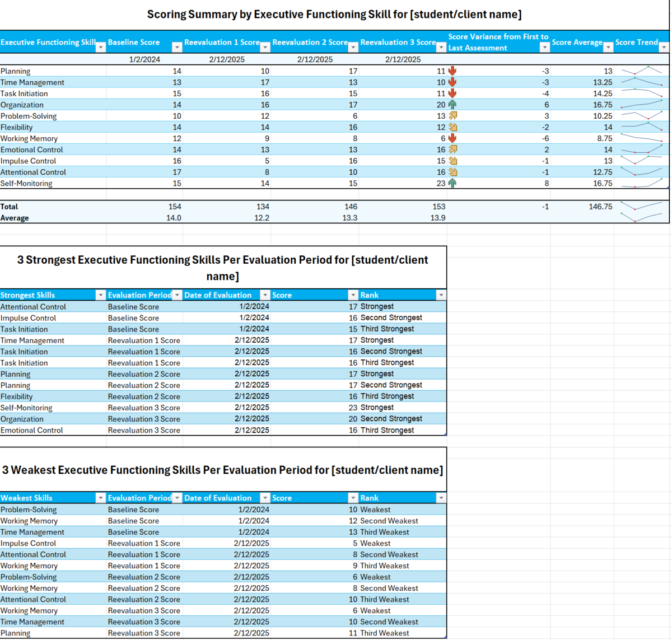Screen dimensions: 672x640
Task: Select the total baseline score cell 154
Action: (144, 207)
